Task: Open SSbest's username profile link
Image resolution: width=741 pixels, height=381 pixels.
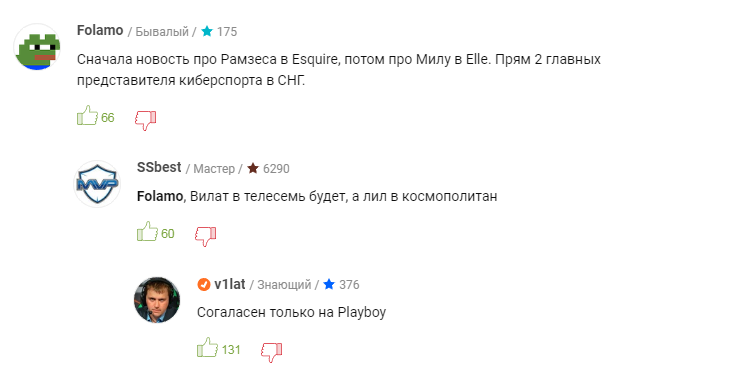Action: 159,167
